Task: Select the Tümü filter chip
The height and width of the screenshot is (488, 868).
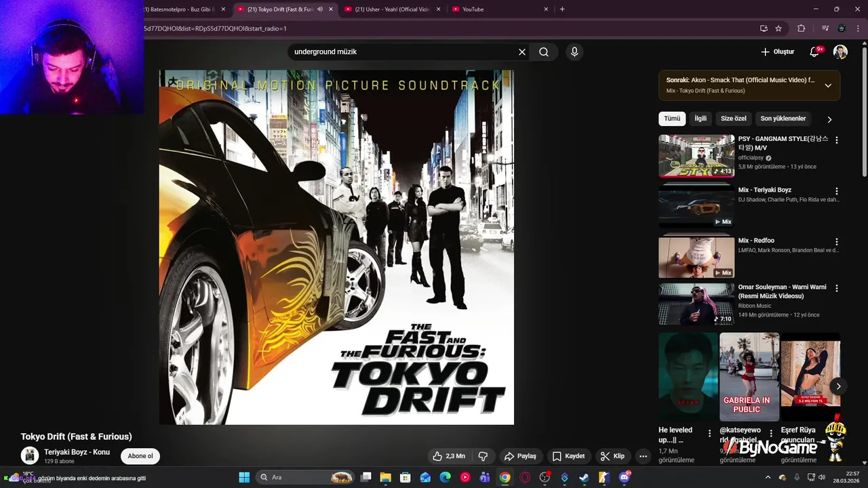Action: click(672, 119)
